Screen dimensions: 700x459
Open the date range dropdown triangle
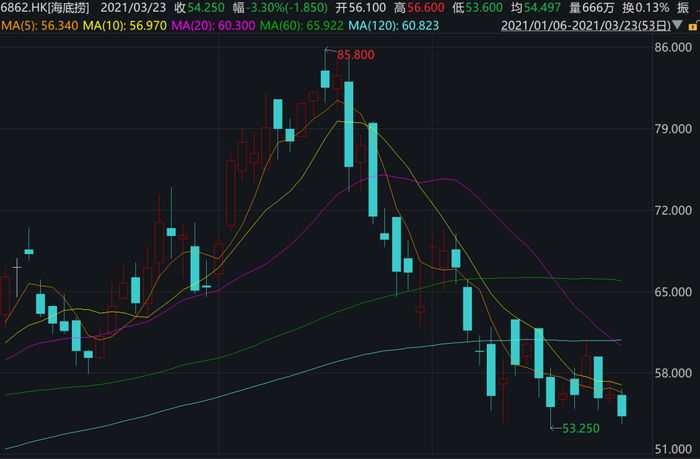pyautogui.click(x=677, y=25)
